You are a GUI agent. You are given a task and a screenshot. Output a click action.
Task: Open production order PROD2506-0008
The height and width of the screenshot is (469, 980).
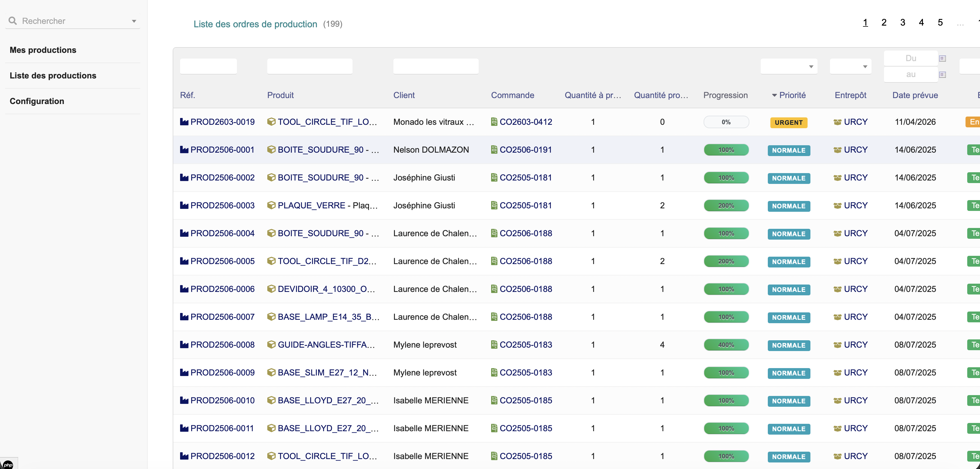[x=222, y=345]
